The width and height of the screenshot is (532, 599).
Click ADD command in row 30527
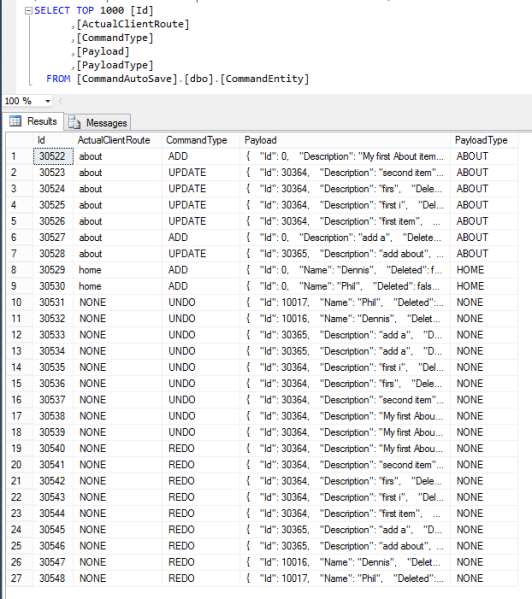(x=201, y=238)
